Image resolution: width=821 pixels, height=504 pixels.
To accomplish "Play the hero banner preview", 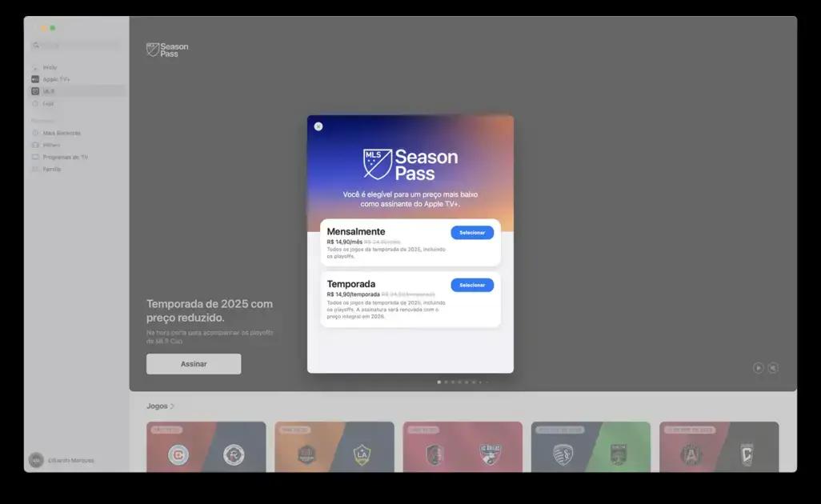I will 758,368.
